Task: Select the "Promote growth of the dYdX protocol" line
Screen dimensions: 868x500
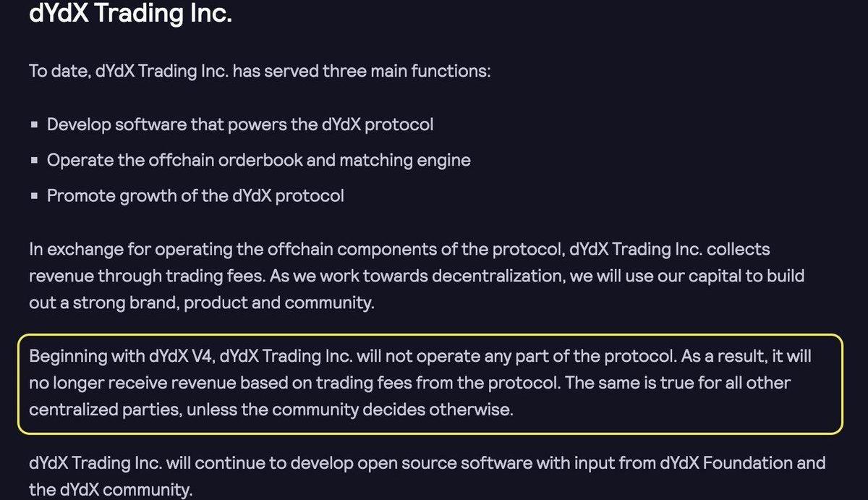Action: coord(195,195)
